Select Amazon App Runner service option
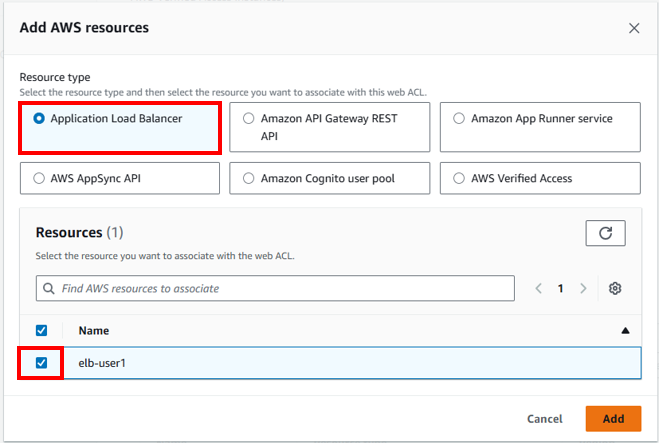This screenshot has height=447, width=659. (x=540, y=127)
